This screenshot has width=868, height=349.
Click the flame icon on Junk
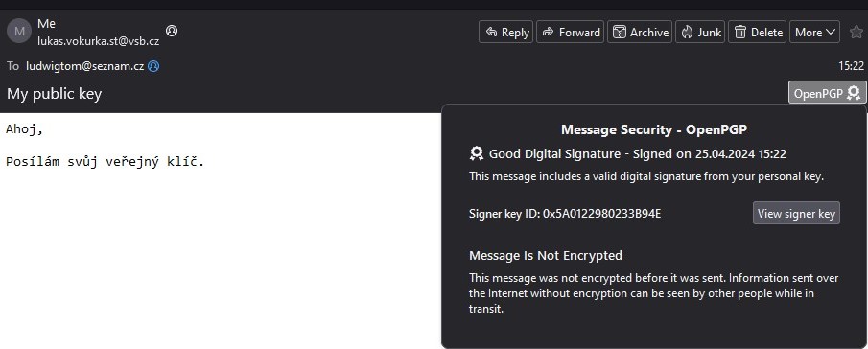[x=687, y=32]
